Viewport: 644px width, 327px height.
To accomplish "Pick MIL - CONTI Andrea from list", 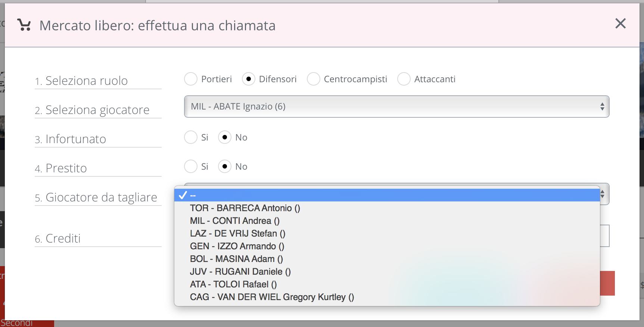I will (234, 221).
